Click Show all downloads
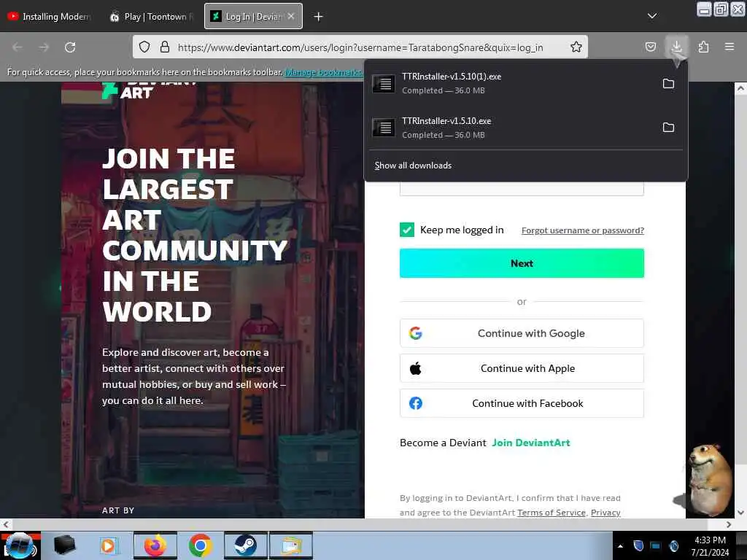The width and height of the screenshot is (747, 560). click(x=413, y=166)
